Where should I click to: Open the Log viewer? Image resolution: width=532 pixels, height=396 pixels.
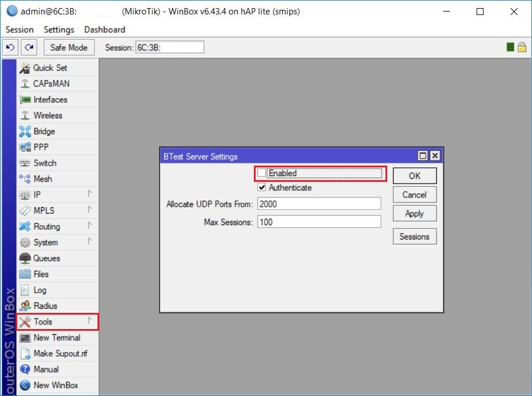point(57,290)
